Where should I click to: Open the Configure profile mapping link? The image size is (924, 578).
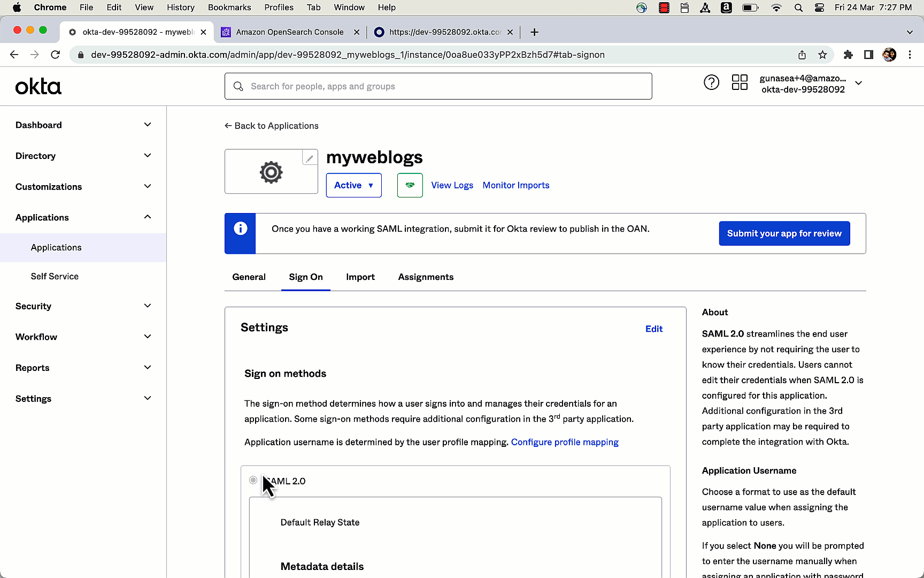coord(565,442)
